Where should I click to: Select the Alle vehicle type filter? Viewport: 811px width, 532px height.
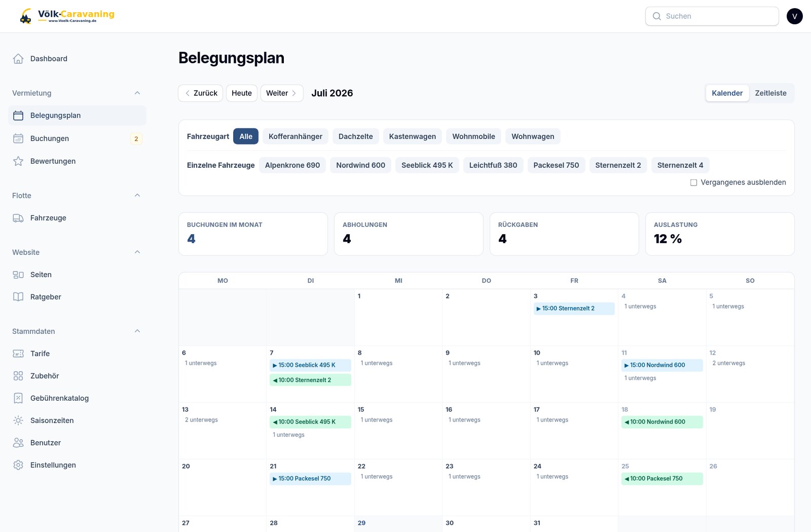(246, 136)
